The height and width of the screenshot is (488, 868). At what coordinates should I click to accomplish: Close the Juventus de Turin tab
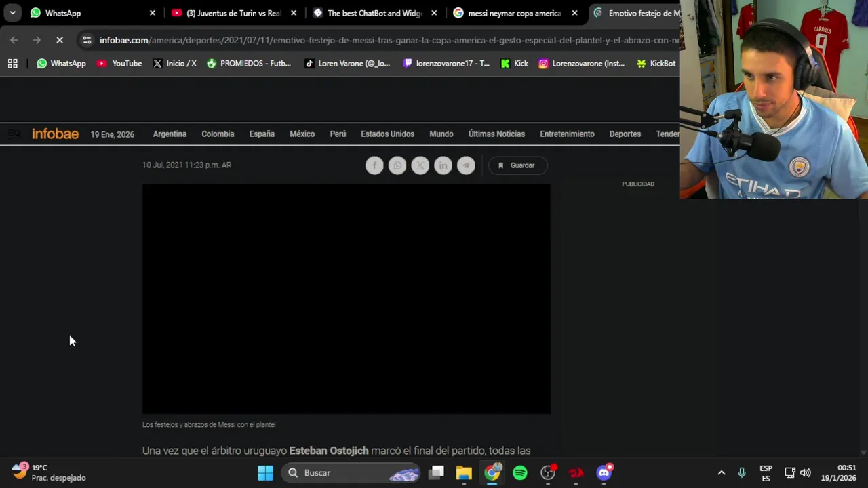294,13
